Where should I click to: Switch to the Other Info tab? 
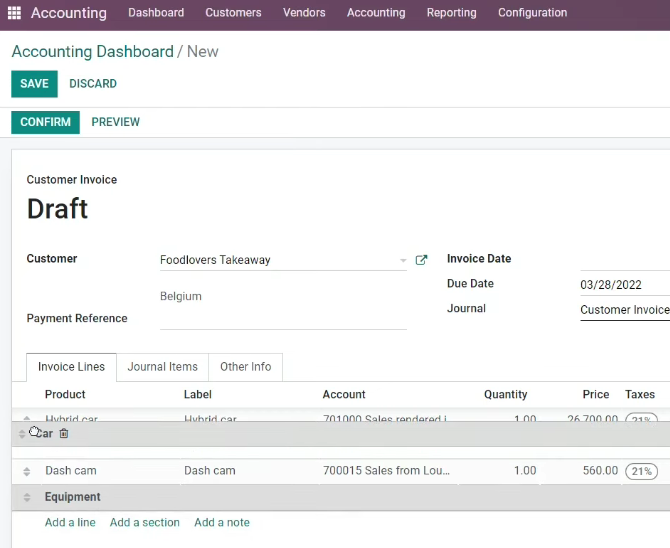click(246, 367)
